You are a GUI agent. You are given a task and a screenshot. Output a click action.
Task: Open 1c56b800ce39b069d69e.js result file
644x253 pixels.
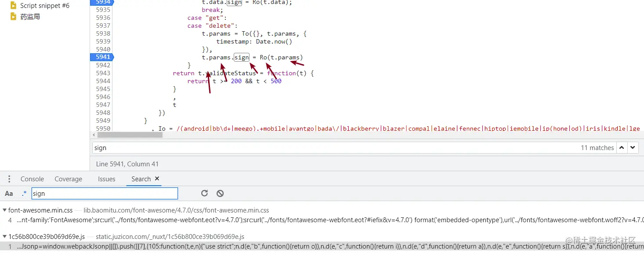click(46, 237)
